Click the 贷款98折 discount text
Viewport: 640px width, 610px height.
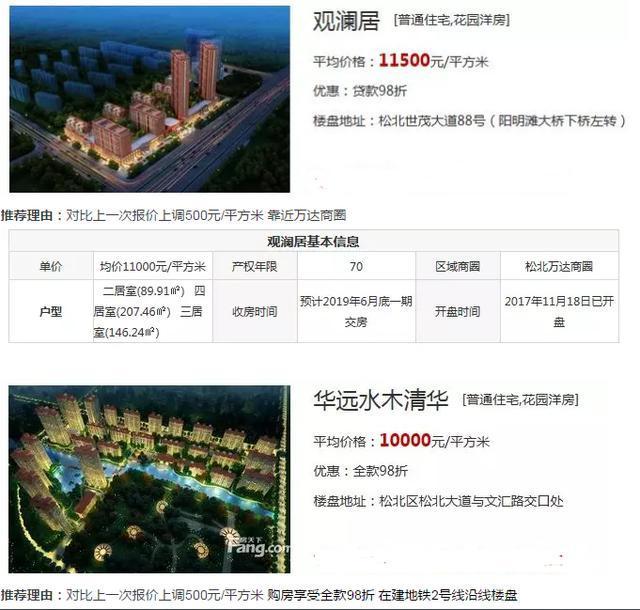pyautogui.click(x=380, y=91)
